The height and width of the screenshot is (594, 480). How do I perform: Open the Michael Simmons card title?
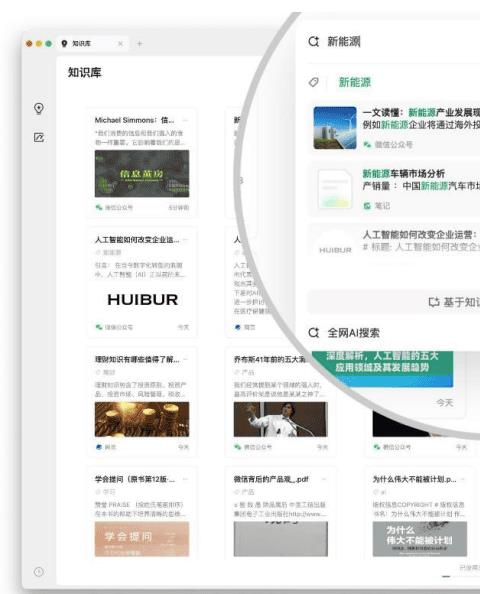click(134, 120)
